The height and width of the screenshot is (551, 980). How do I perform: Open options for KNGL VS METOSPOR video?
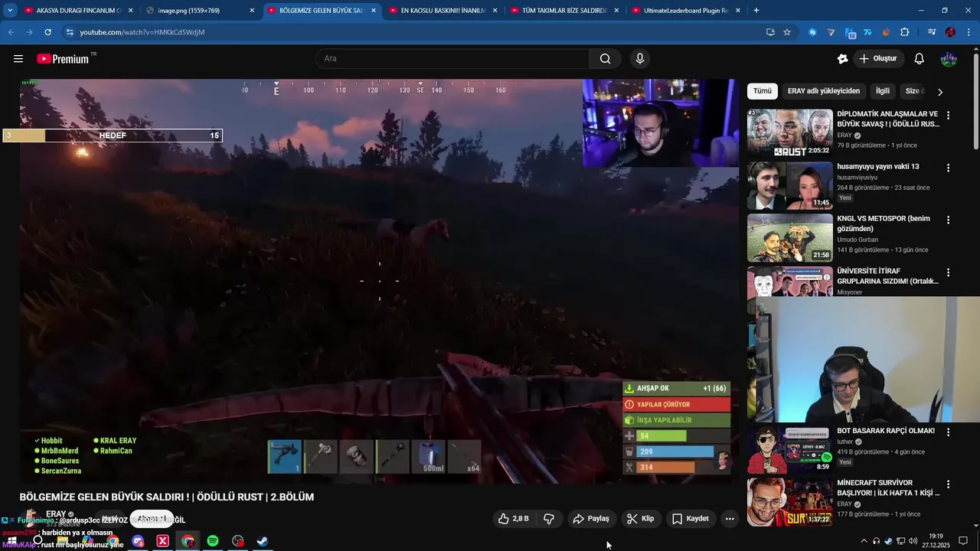tap(948, 220)
